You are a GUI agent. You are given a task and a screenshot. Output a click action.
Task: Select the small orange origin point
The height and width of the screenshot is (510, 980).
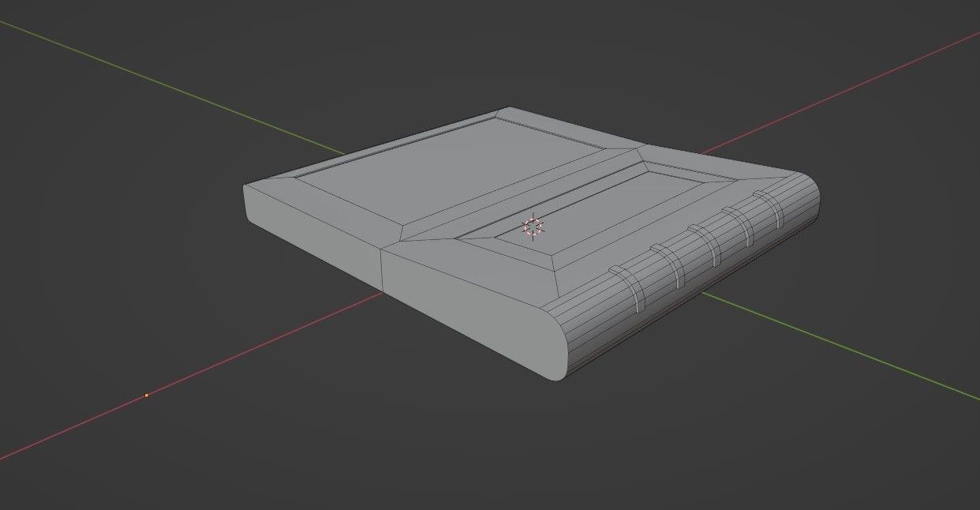click(146, 395)
